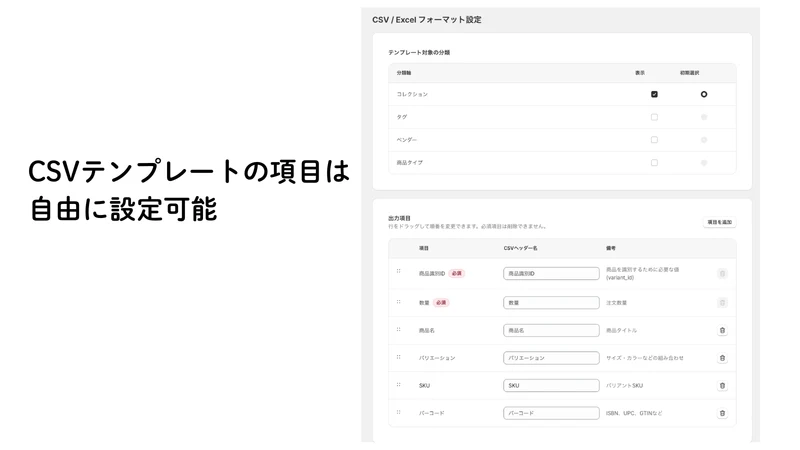Delete the SKU output row
The image size is (800, 450).
point(722,385)
